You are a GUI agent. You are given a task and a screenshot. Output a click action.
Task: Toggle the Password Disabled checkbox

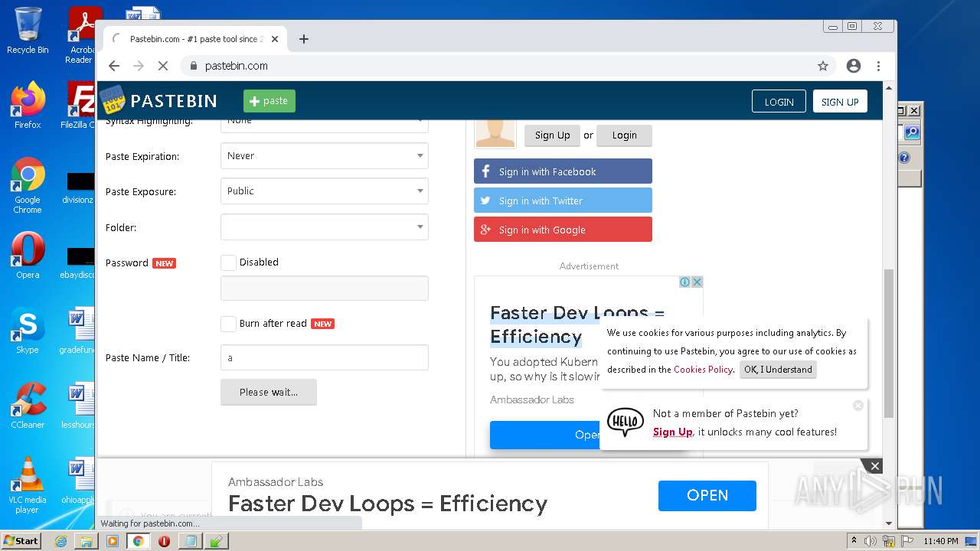(x=228, y=262)
